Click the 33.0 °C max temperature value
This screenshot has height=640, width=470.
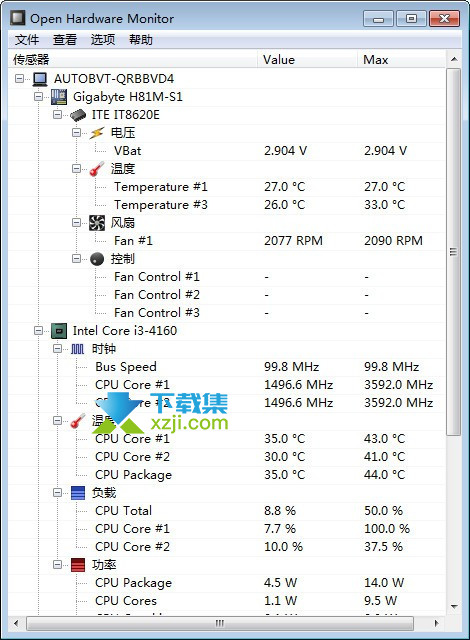pos(384,205)
